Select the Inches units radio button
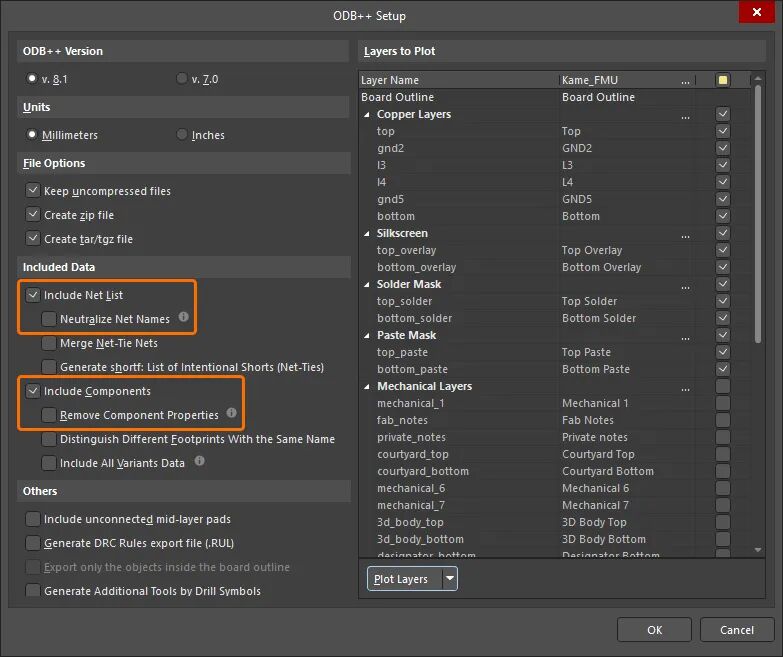Screen dimensions: 783x657 [182, 134]
